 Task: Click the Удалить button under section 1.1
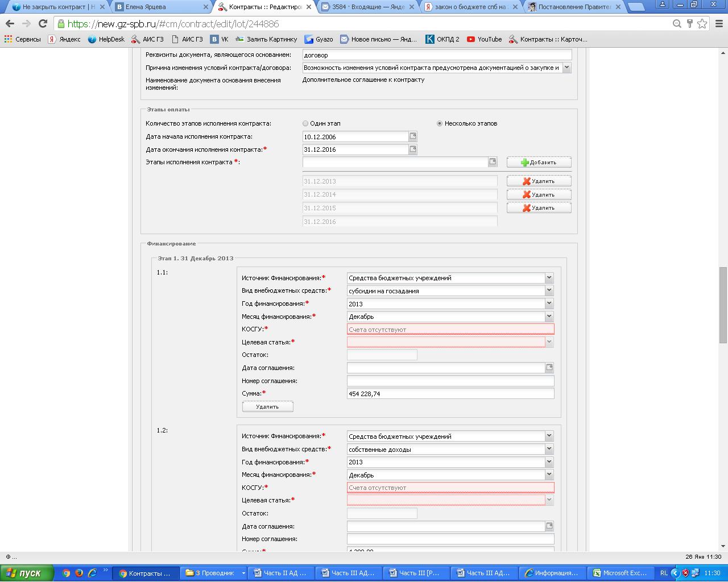click(x=268, y=406)
